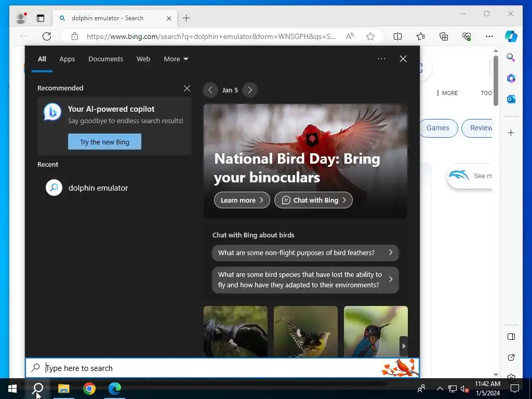Open File Explorer from taskbar
The image size is (532, 399).
[x=63, y=389]
